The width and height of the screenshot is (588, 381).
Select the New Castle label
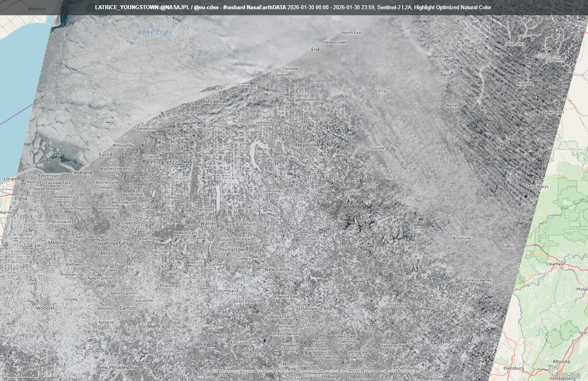click(277, 269)
